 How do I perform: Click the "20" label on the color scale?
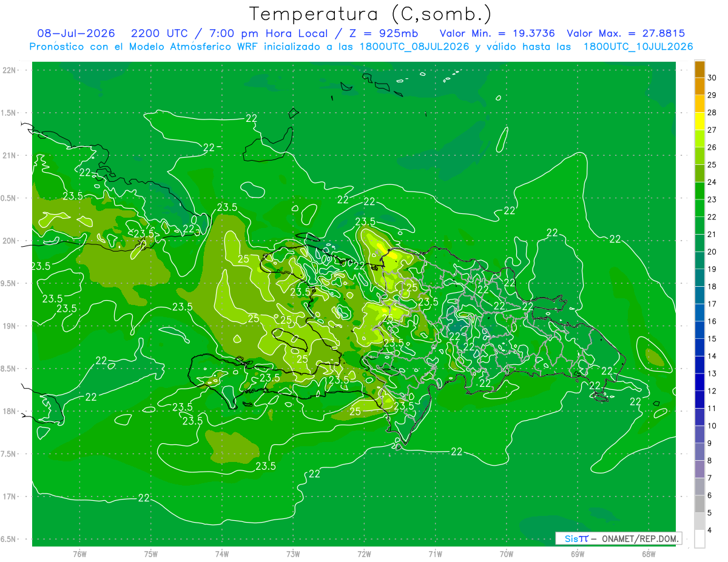click(712, 252)
